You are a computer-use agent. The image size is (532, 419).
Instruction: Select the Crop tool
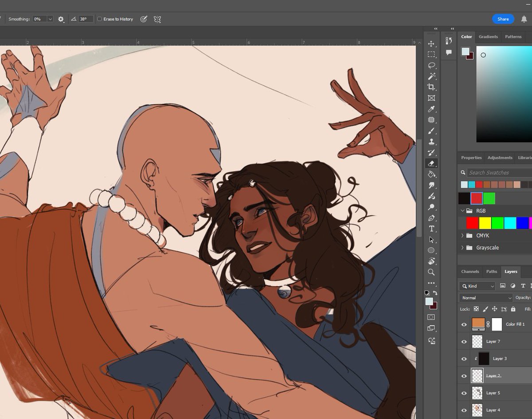pos(431,87)
